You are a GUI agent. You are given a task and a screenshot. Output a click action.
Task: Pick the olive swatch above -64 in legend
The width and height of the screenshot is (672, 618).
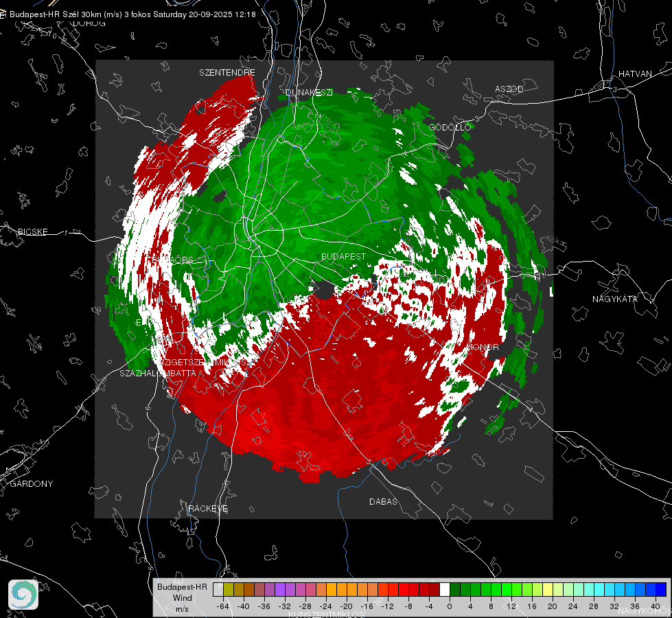(x=229, y=590)
